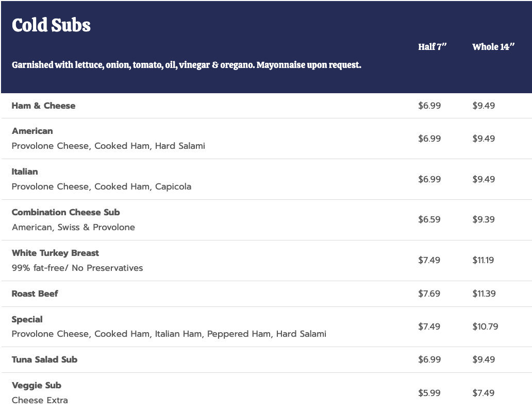Click the $10.79 Special whole price
Screen dimensions: 532x413
(x=485, y=326)
